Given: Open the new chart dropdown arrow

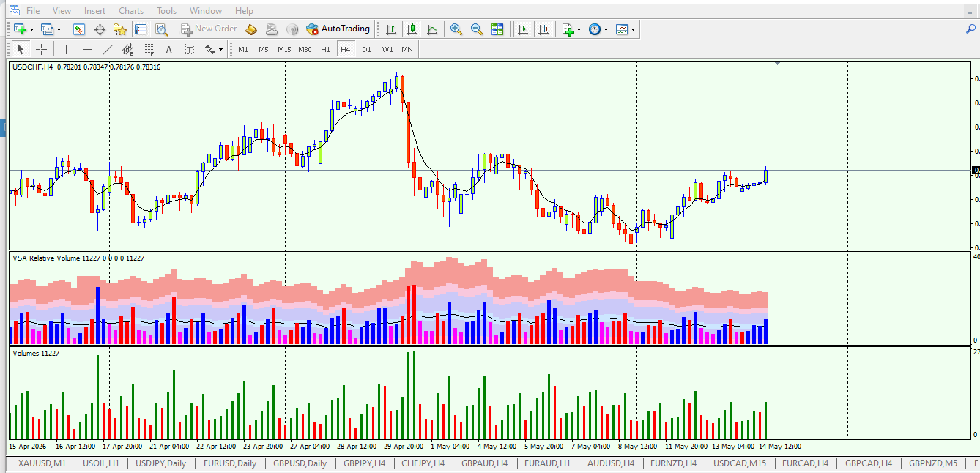Looking at the screenshot, I should (31, 30).
